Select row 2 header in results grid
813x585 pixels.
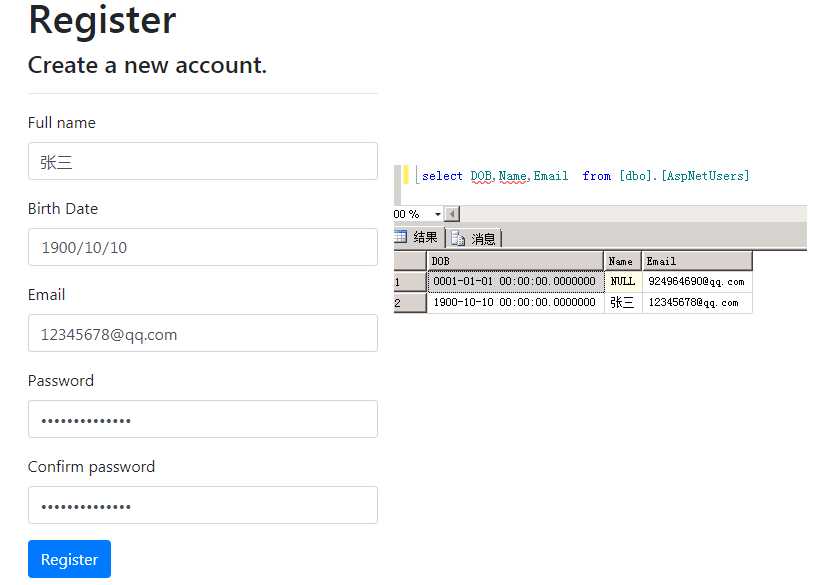[x=410, y=302]
